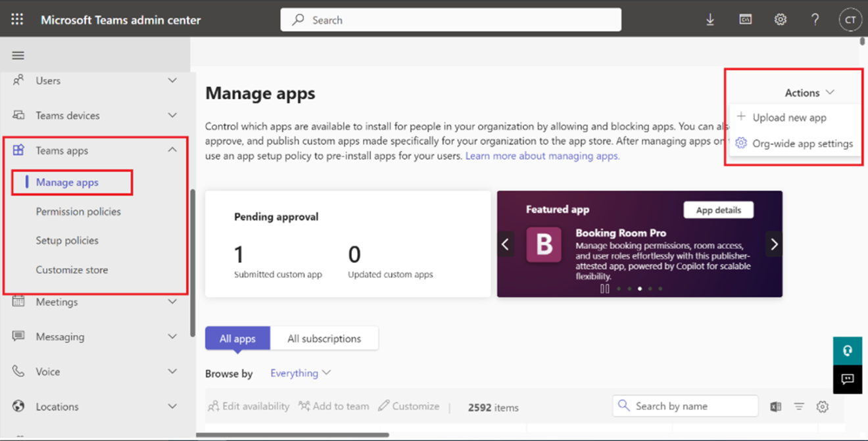Screen dimensions: 868x441
Task: Select the third carousel dot indicator
Action: point(640,288)
